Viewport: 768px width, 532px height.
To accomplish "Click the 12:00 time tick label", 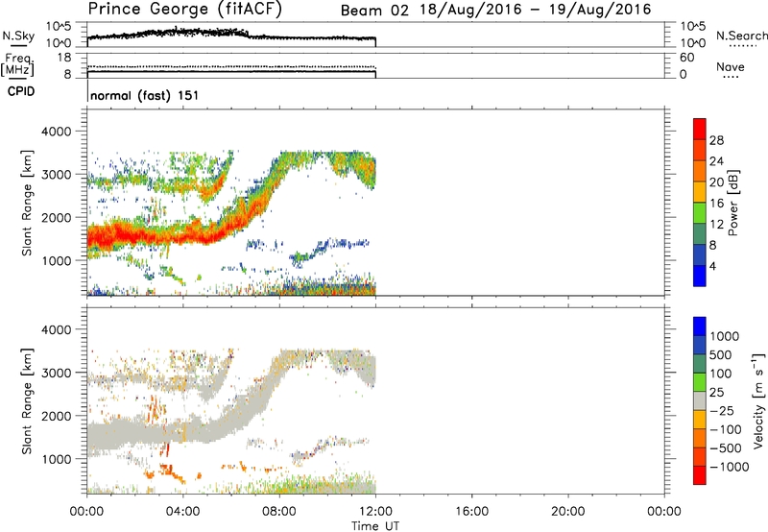I will (x=375, y=512).
